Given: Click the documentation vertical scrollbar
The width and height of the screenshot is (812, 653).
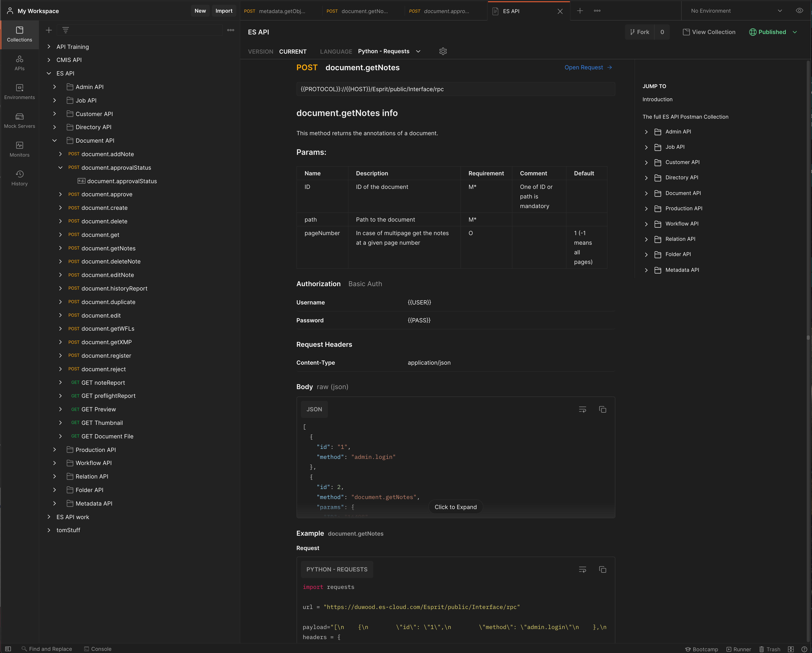Looking at the screenshot, I should tap(808, 338).
